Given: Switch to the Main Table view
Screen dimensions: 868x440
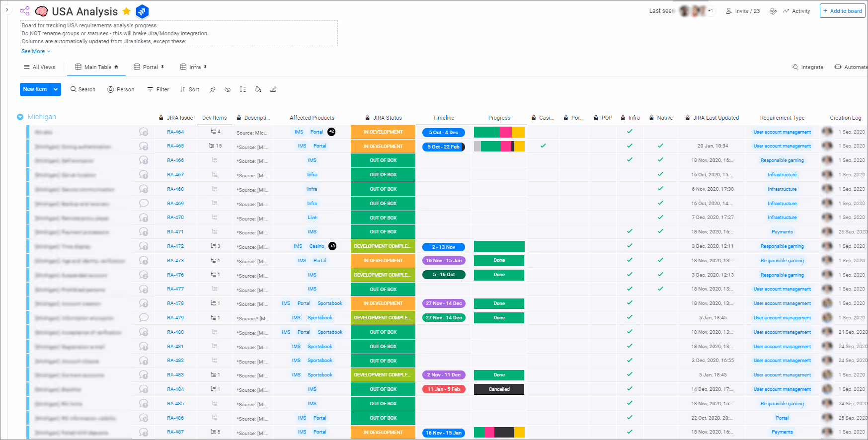Looking at the screenshot, I should click(97, 67).
